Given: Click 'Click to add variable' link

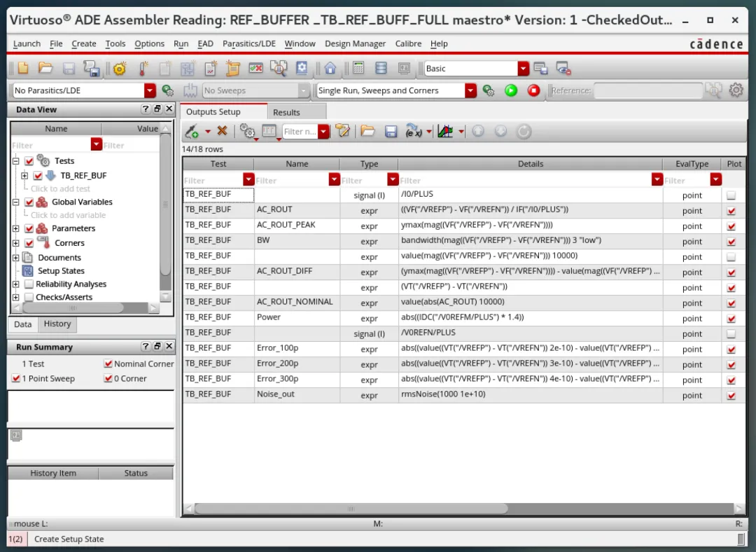Looking at the screenshot, I should coord(68,215).
